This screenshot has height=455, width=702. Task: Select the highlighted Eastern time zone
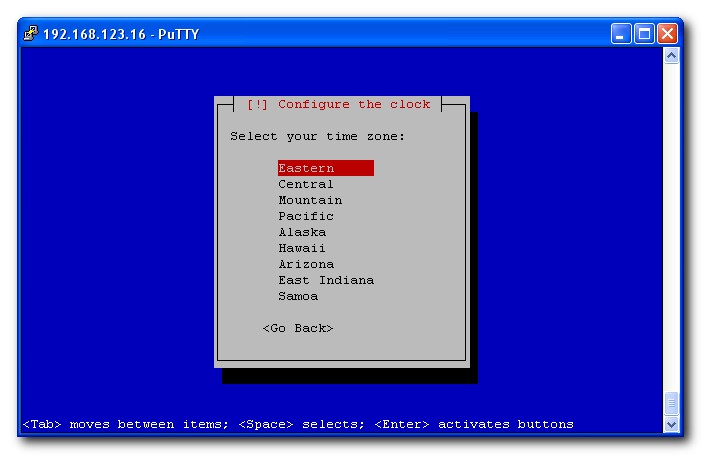(306, 168)
